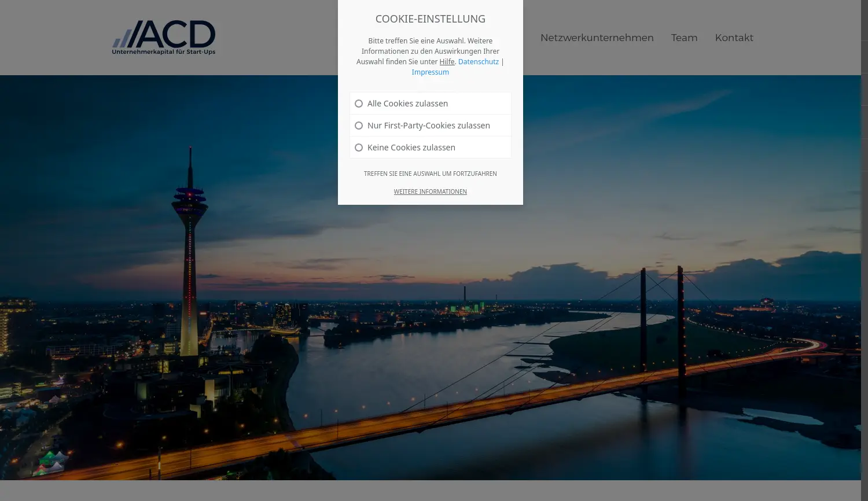Viewport: 868px width, 501px height.
Task: Click the radio circle beside "Keine Cookies zulassen"
Action: [359, 147]
